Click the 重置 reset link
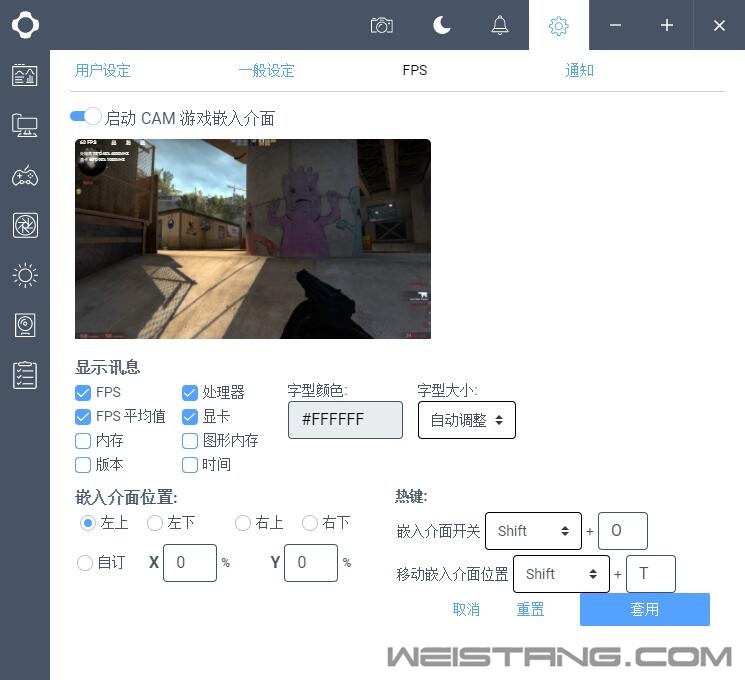The width and height of the screenshot is (745, 680). coord(530,609)
